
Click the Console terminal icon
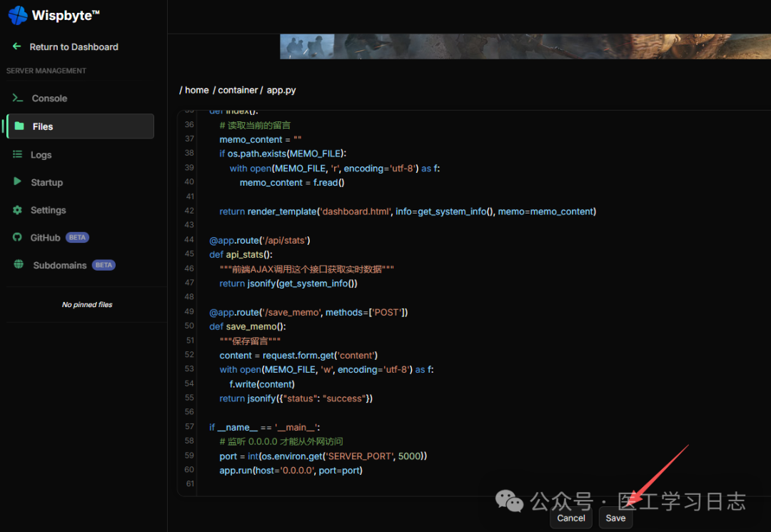(18, 98)
